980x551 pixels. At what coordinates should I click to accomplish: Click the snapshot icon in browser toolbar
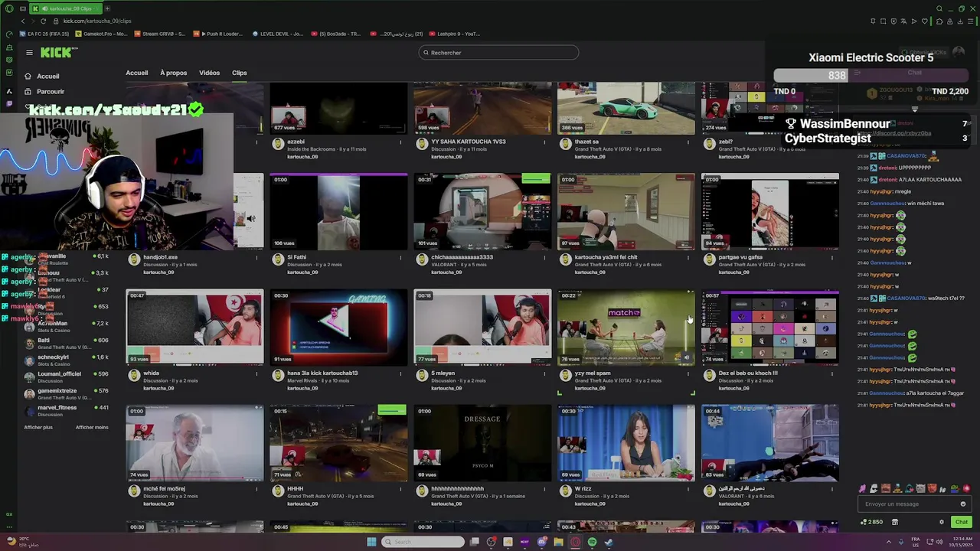coord(884,21)
